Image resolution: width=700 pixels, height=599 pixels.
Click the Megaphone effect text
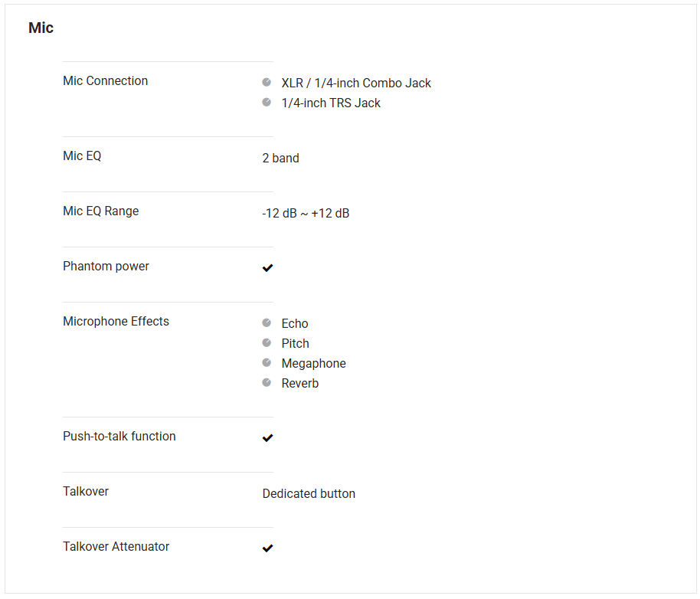[x=313, y=364]
